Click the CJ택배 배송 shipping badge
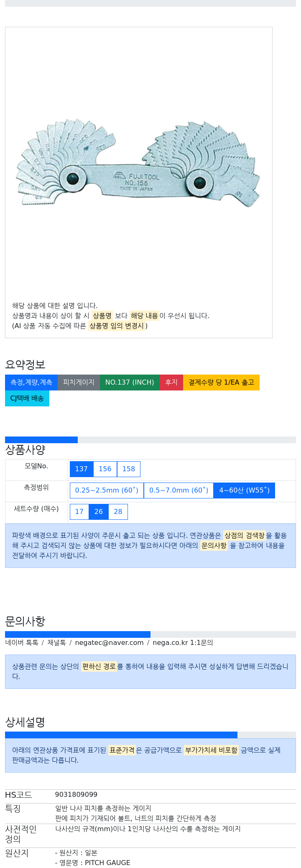 pos(27,398)
